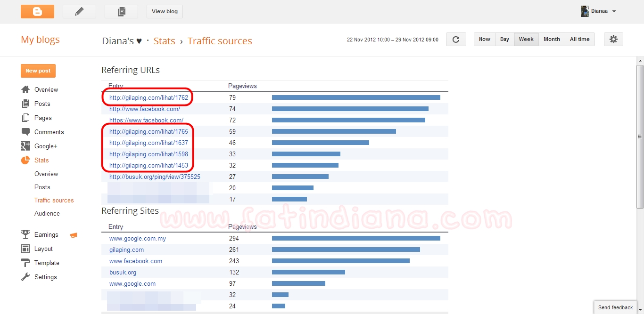Click the Settings wrench icon
The image size is (644, 314).
click(25, 277)
